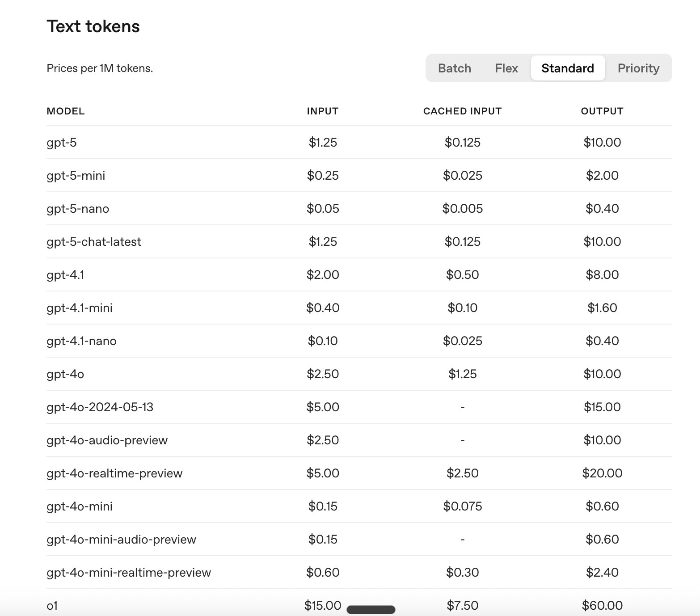Select the gpt-4.1 model row
The height and width of the screenshot is (616, 700).
click(65, 275)
